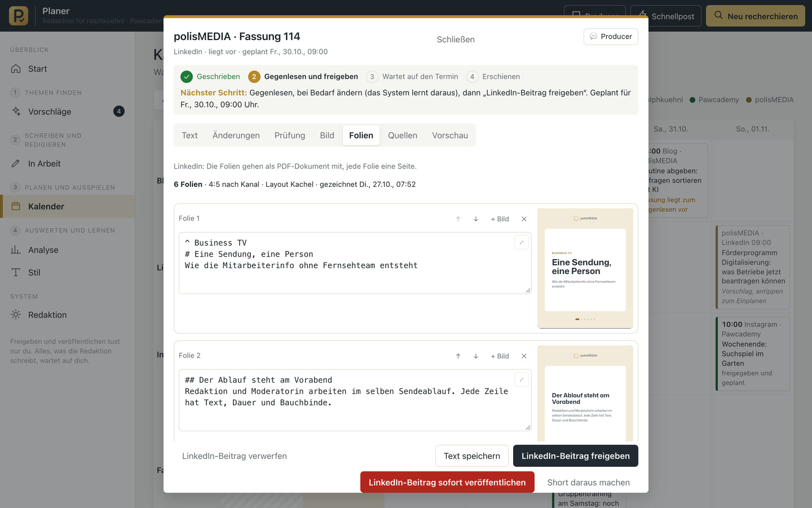Click into the Folie 2 text field

(x=355, y=400)
